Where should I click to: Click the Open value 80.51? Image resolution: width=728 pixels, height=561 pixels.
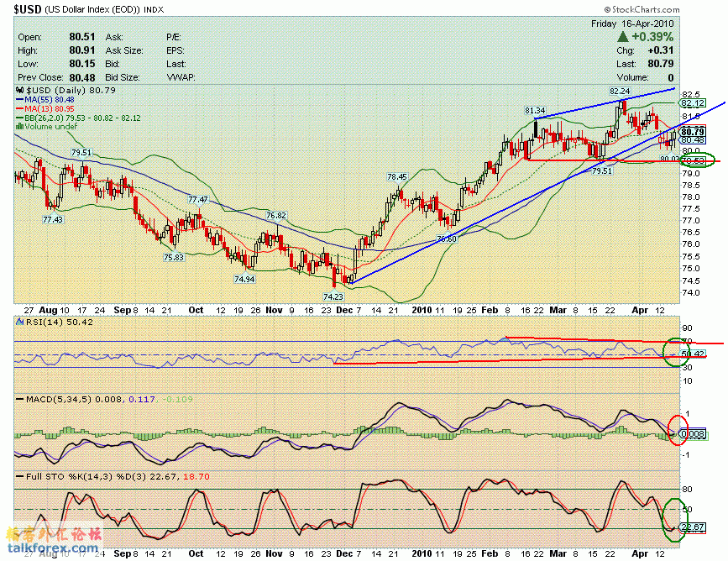click(82, 37)
